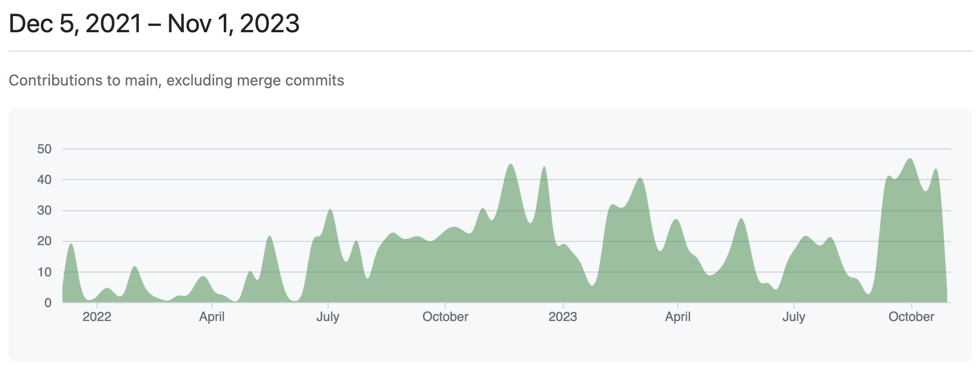Click the July label after 2023
980x371 pixels.
click(794, 317)
